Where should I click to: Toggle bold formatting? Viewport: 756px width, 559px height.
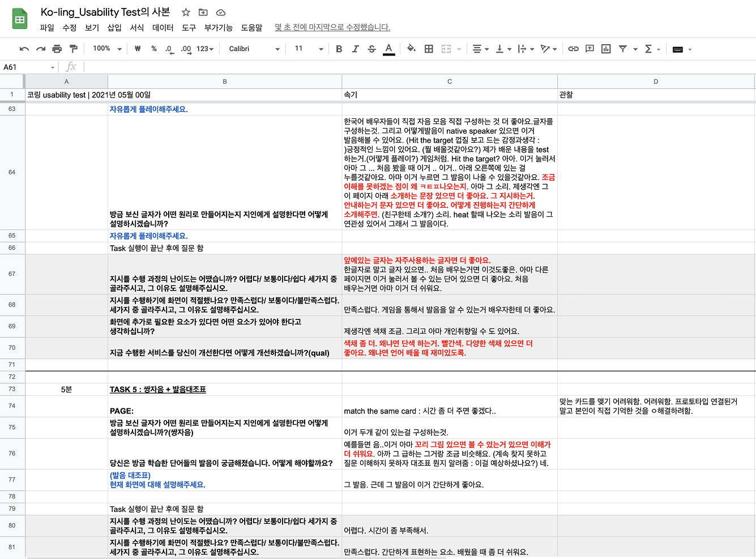click(x=339, y=49)
